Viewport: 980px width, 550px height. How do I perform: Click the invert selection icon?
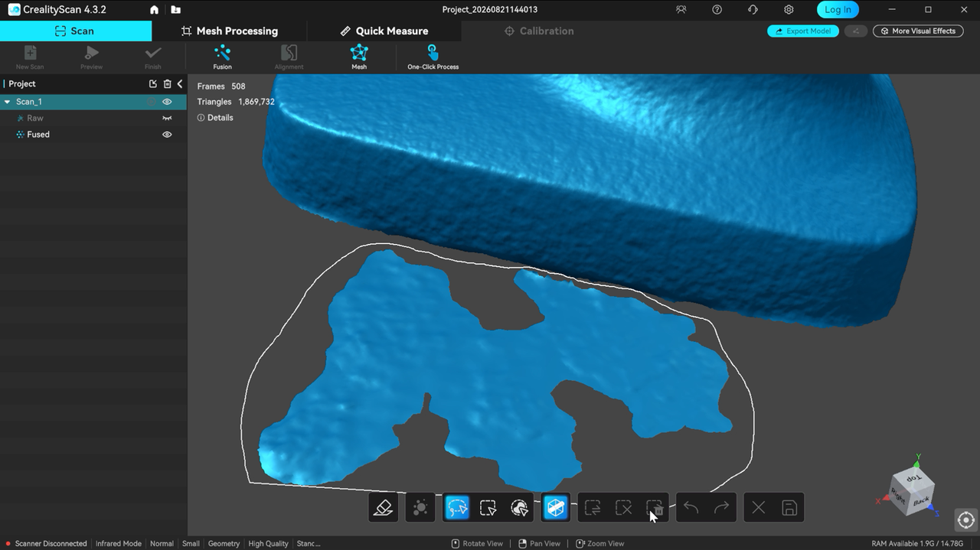pos(593,507)
